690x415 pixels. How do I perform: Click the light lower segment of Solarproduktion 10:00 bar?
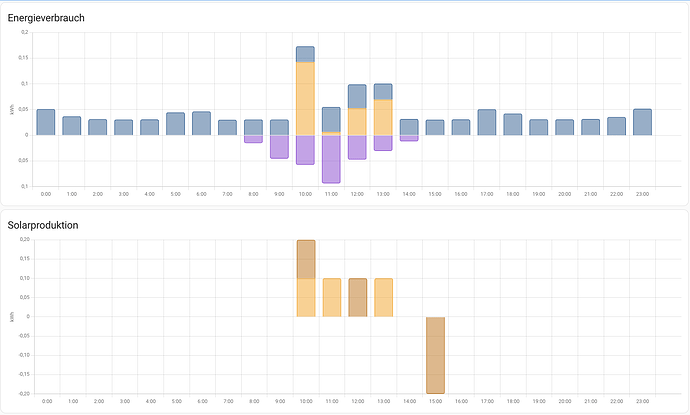tap(305, 297)
